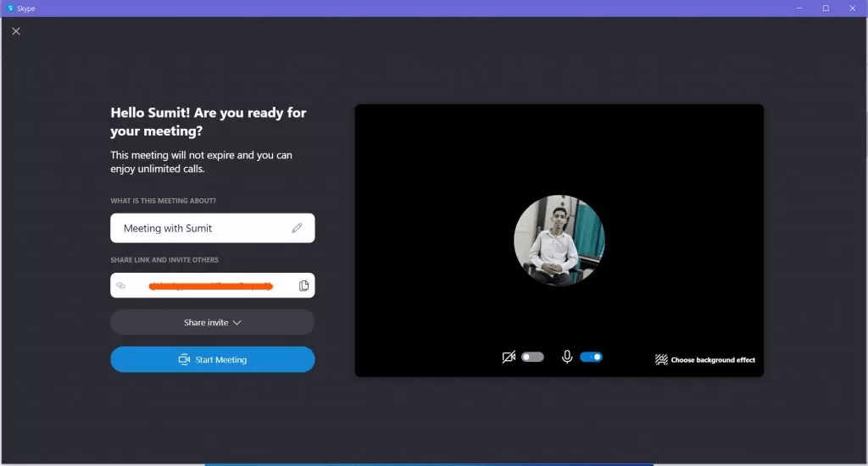
Task: Click the chain link icon in share field
Action: pos(121,286)
